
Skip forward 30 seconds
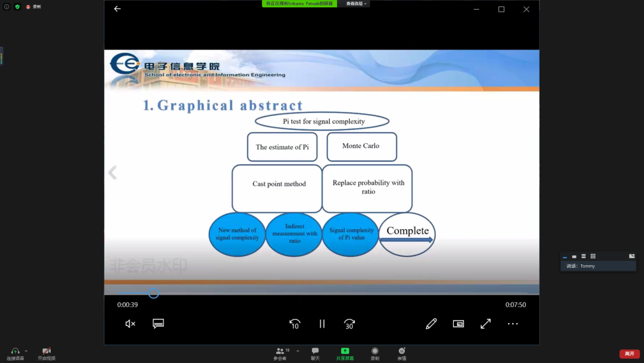click(349, 324)
